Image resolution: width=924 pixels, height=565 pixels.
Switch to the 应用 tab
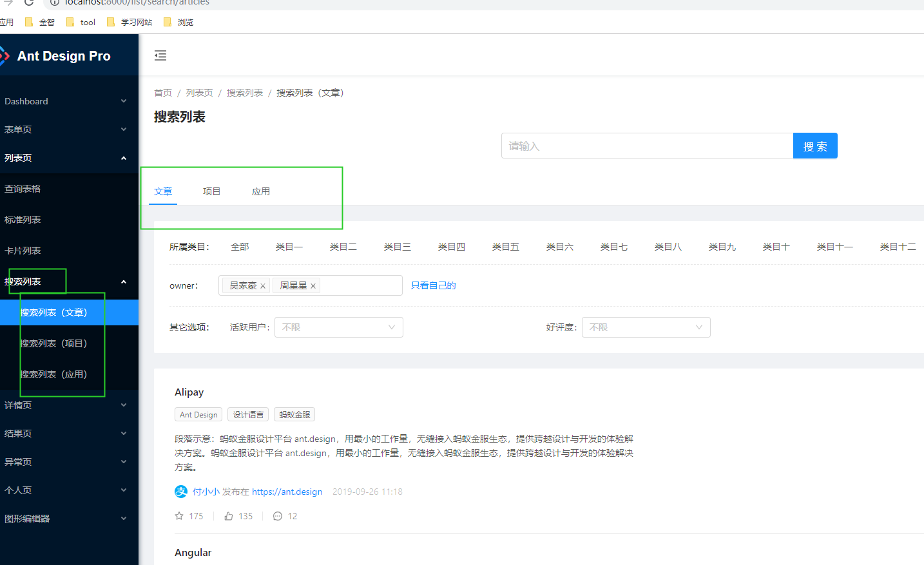(261, 191)
